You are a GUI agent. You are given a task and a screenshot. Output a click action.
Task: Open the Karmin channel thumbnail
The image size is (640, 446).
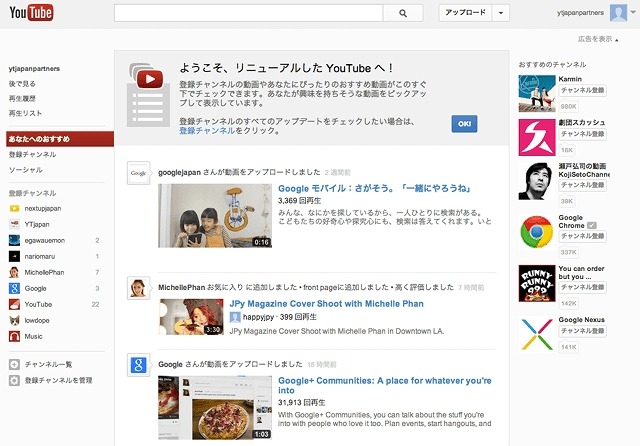tap(537, 93)
